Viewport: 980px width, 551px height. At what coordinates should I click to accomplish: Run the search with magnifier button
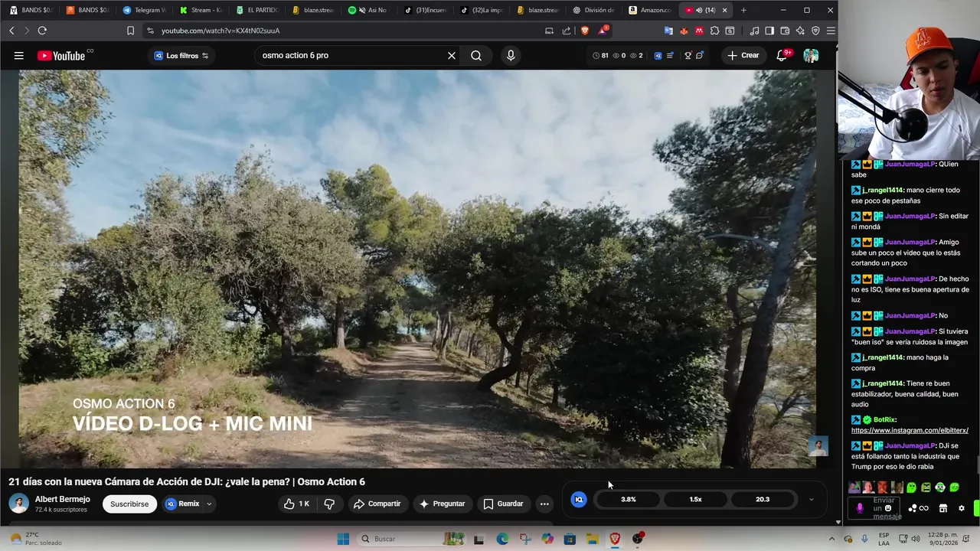click(476, 55)
